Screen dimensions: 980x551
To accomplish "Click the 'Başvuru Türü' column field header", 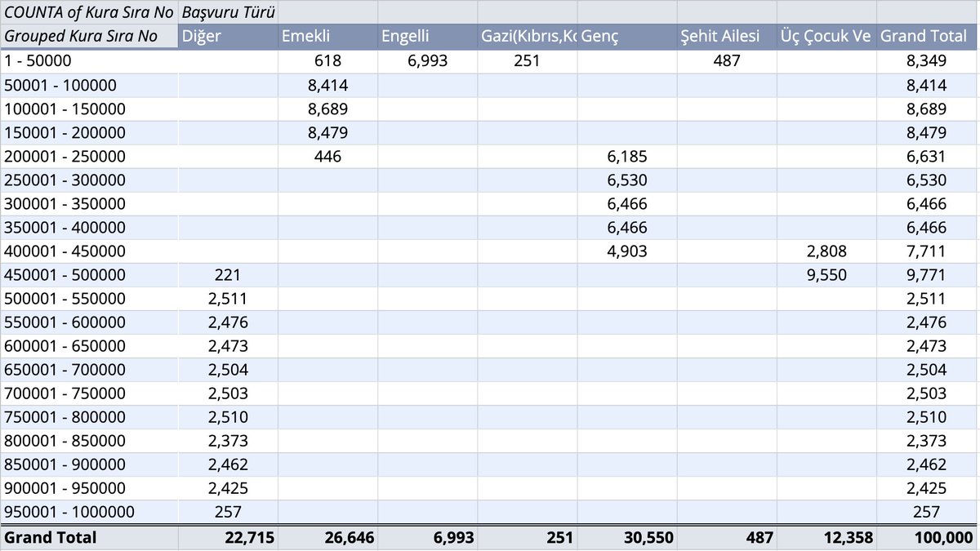I will [228, 12].
